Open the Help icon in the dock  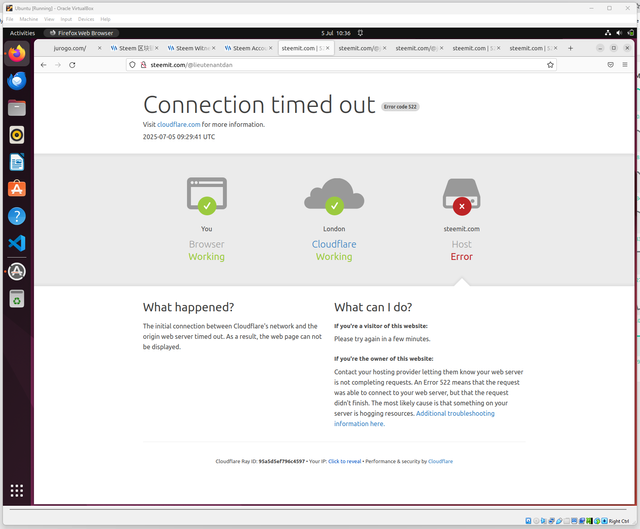click(17, 216)
